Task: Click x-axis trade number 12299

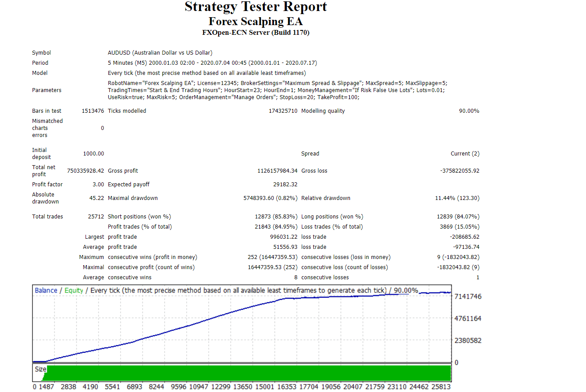Action: coord(221,387)
